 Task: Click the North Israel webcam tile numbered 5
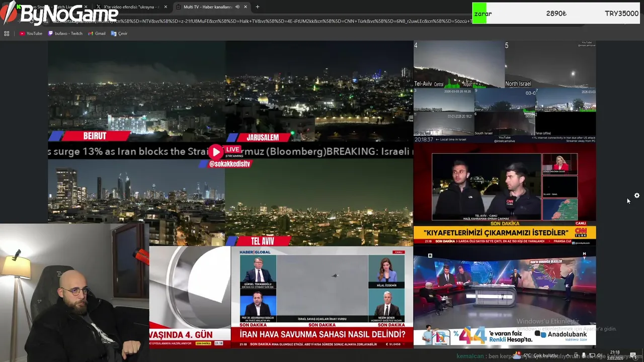point(550,64)
